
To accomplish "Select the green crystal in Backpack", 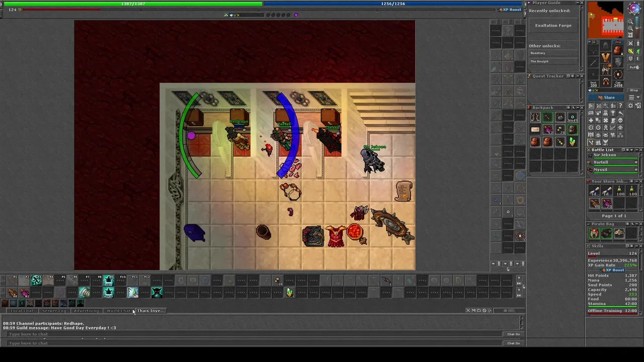I will click(572, 142).
